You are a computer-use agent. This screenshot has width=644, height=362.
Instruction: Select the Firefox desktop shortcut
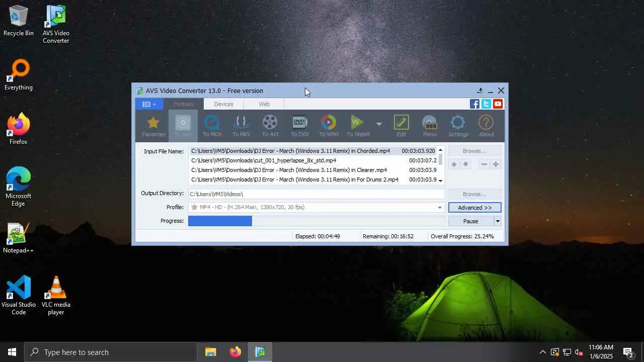coord(19,129)
